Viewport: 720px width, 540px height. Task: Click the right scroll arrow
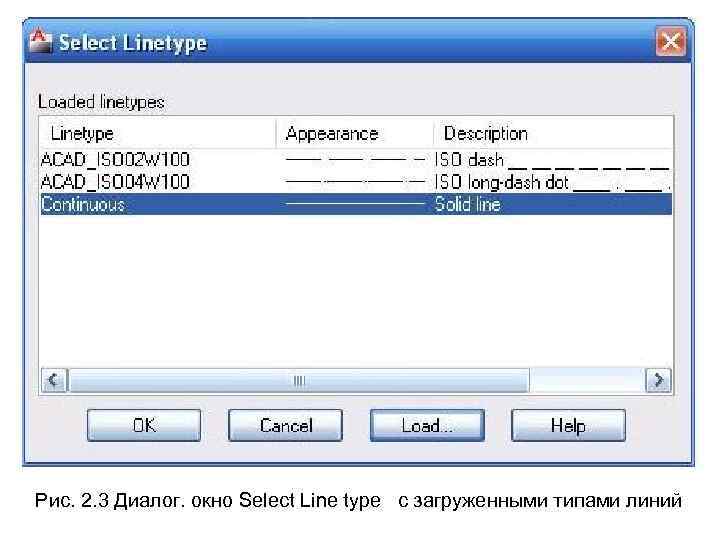(x=658, y=380)
